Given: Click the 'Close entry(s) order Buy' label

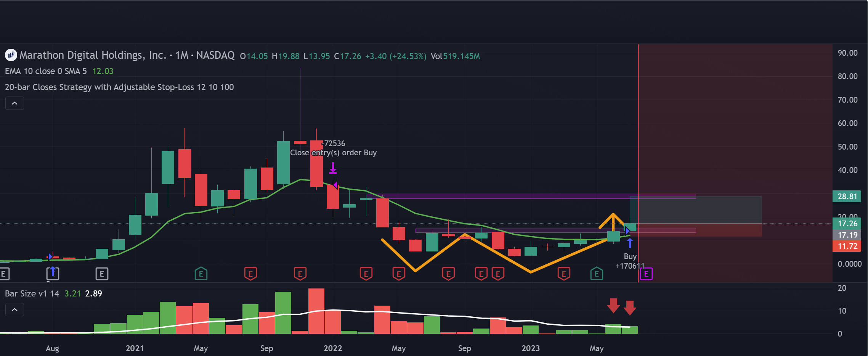Looking at the screenshot, I should click(x=333, y=153).
